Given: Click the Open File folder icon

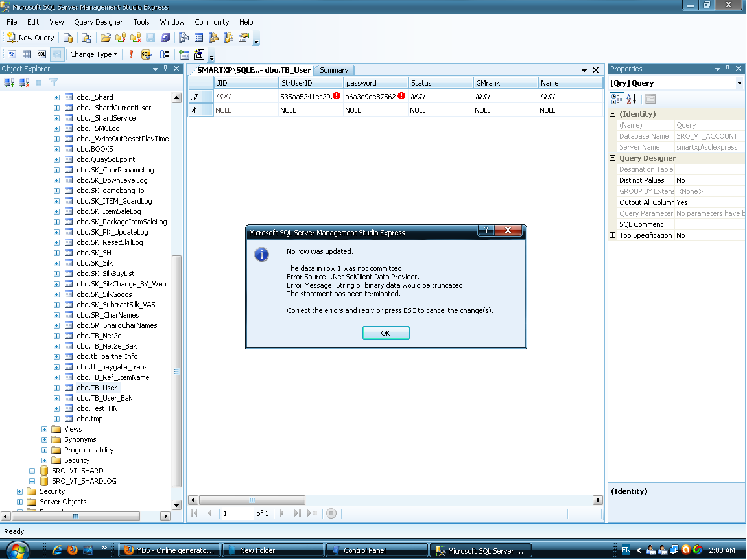Looking at the screenshot, I should tap(105, 38).
